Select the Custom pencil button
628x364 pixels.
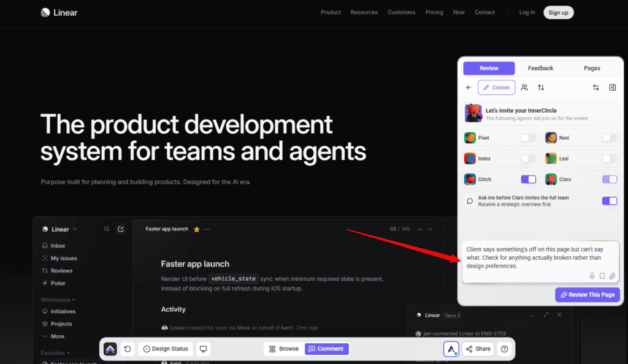pyautogui.click(x=496, y=88)
